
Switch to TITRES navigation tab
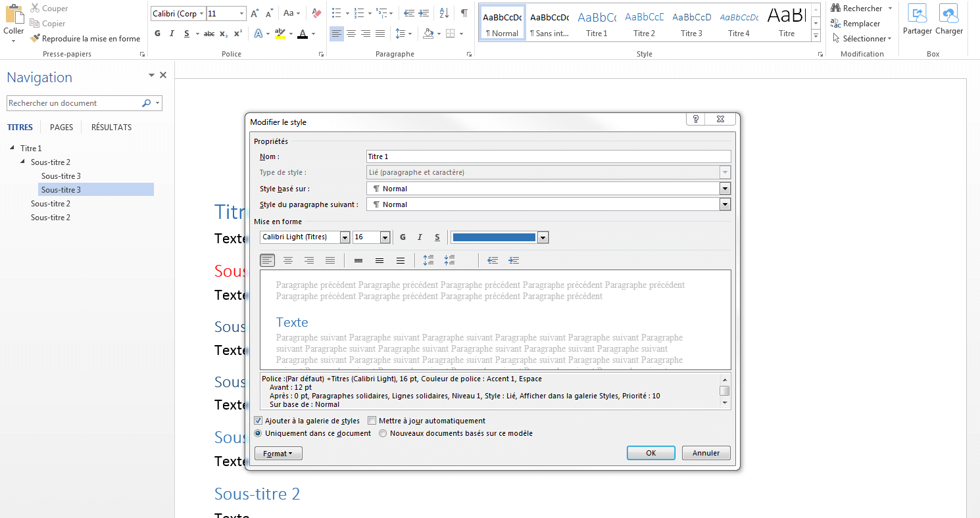pos(20,128)
